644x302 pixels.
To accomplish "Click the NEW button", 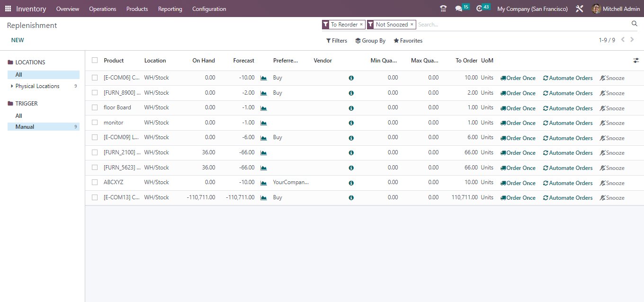I will click(18, 40).
